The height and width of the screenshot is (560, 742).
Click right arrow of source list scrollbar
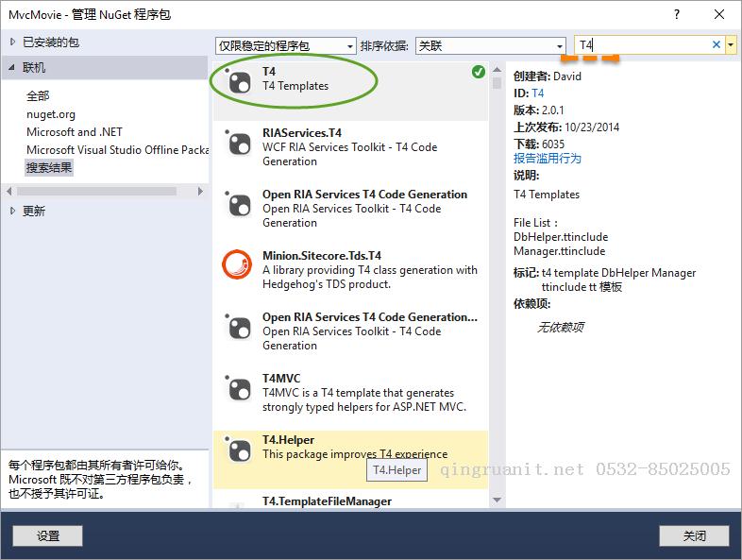tap(200, 192)
